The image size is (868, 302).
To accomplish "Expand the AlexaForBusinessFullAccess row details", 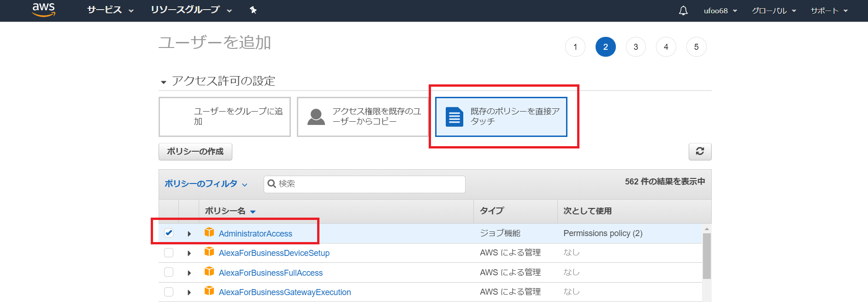I will coord(189,273).
